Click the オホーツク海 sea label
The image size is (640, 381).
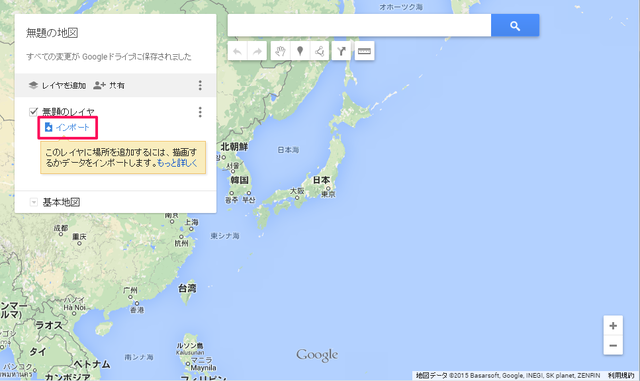coord(401,7)
